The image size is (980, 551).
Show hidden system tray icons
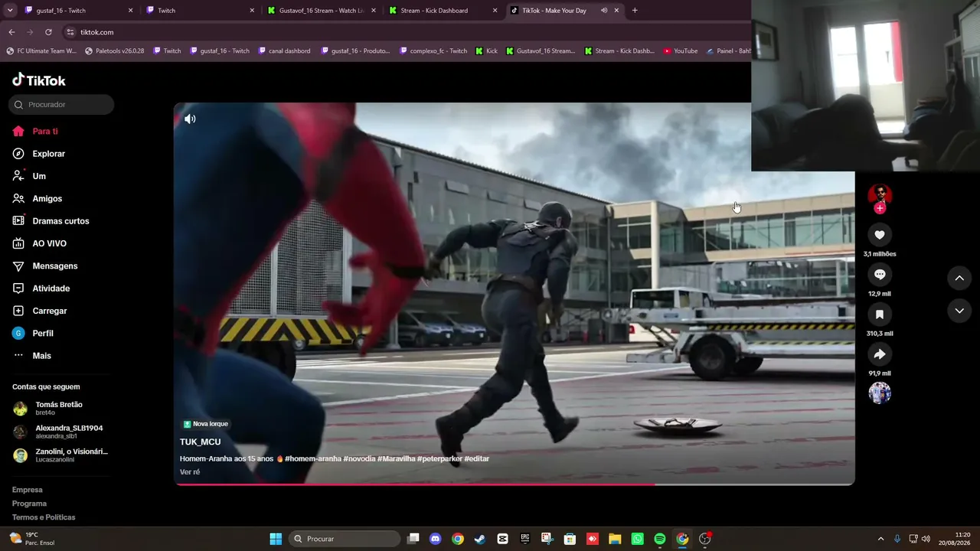tap(880, 539)
